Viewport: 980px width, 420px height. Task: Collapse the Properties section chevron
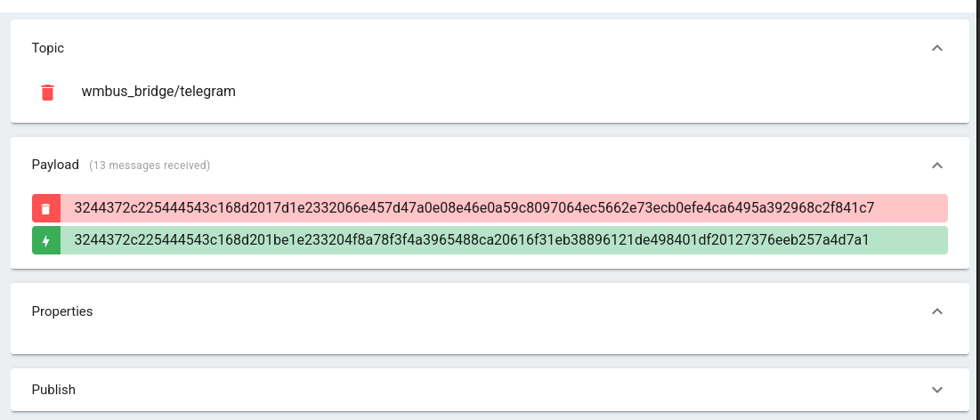(936, 311)
